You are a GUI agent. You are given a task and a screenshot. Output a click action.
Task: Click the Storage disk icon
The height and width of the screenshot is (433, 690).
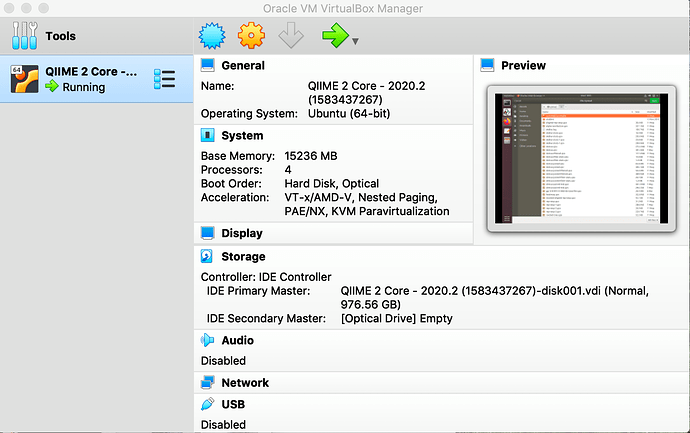pos(208,257)
